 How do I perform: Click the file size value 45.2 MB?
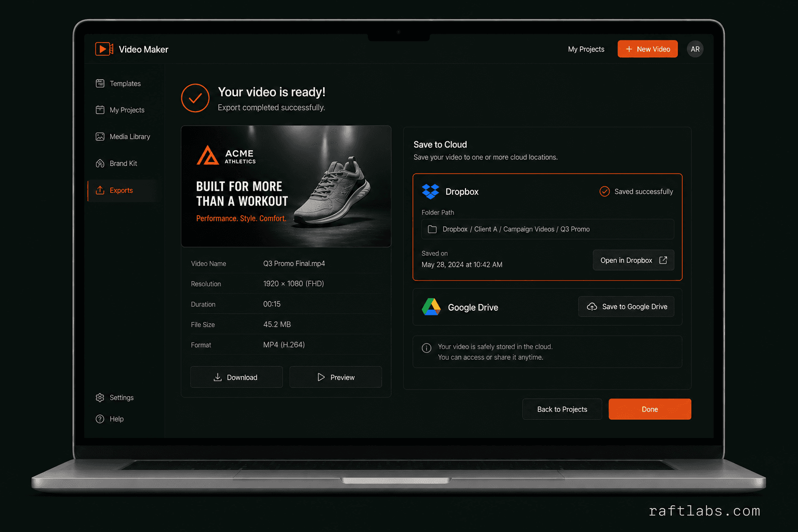(x=277, y=324)
